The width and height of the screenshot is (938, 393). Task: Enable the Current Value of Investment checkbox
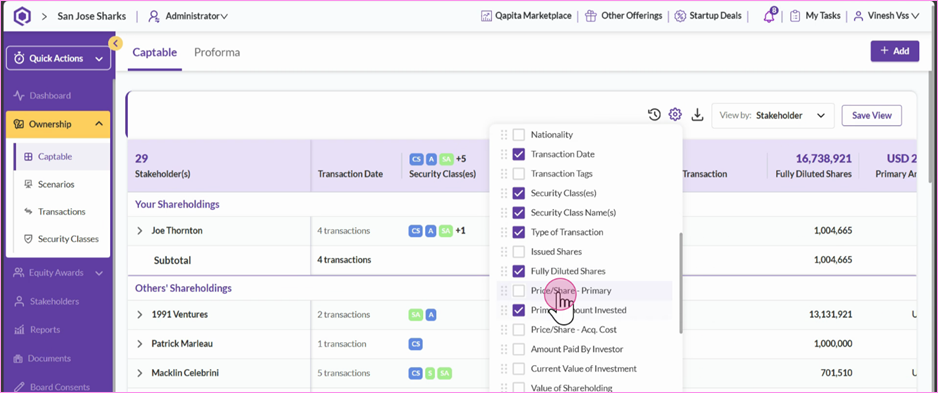(519, 368)
